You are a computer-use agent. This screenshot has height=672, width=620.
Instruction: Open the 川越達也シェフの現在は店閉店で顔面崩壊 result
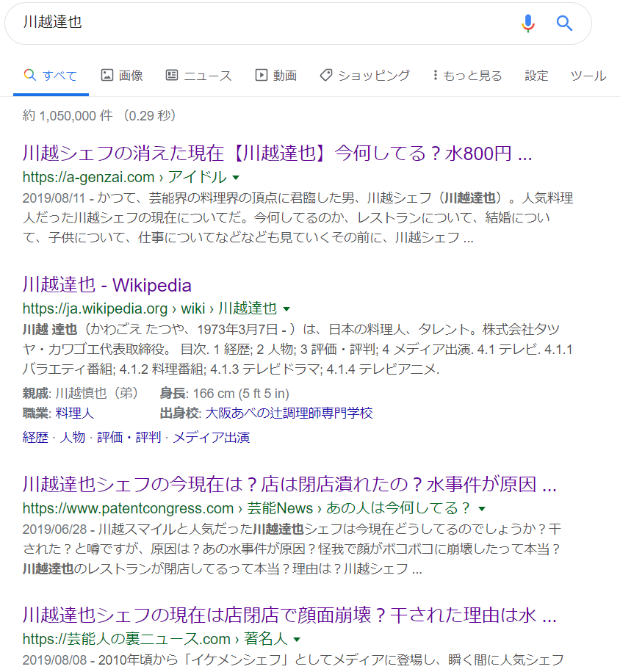click(289, 615)
